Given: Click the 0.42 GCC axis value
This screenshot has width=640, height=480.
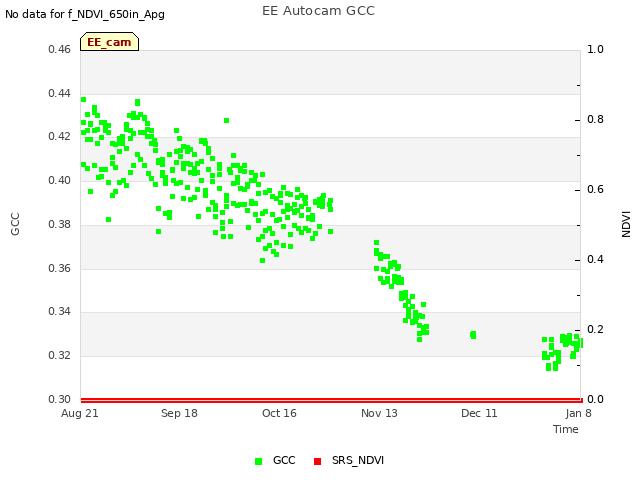Looking at the screenshot, I should 59,136.
